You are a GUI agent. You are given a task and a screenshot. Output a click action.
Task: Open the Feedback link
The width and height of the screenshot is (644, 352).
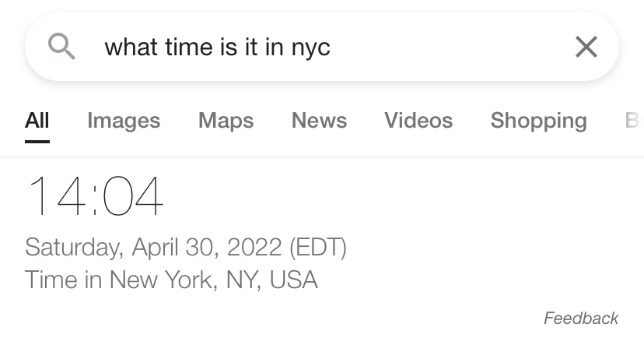click(x=580, y=318)
